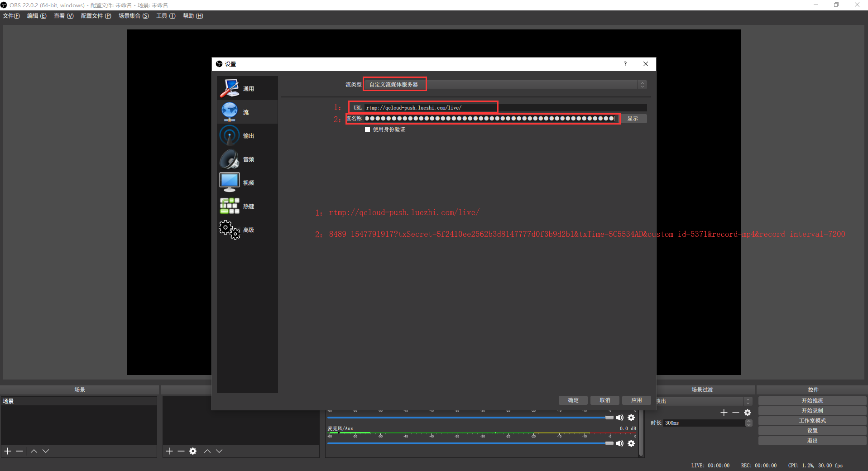This screenshot has width=868, height=471.
Task: Restore down the OBS window
Action: pyautogui.click(x=836, y=5)
